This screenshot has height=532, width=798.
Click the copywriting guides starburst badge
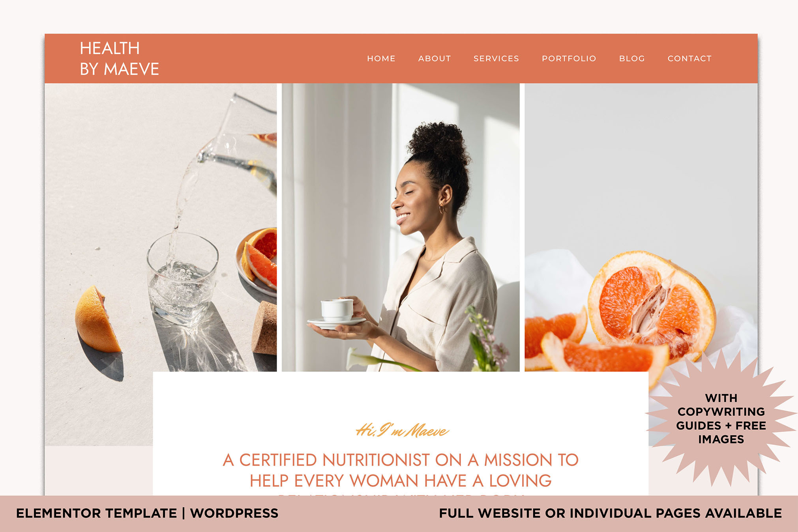721,418
